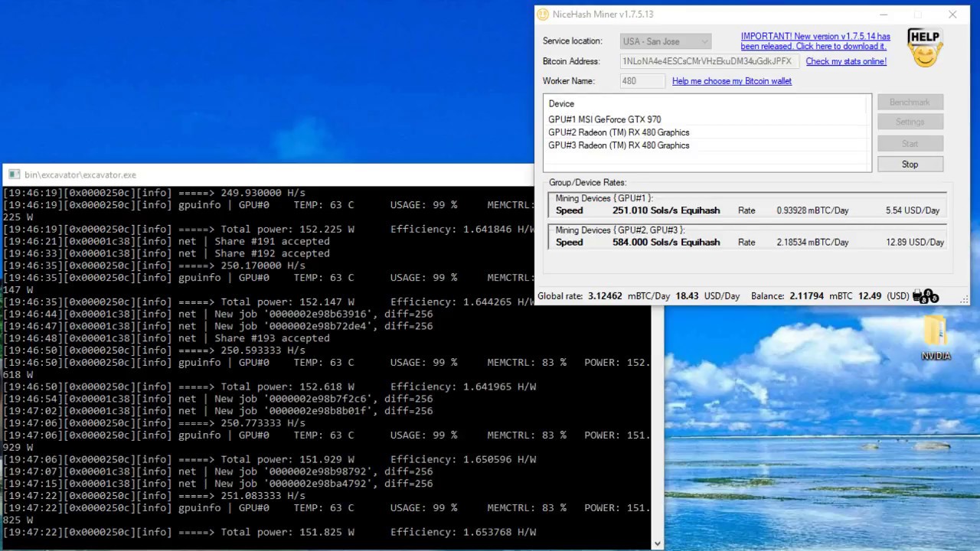
Task: Click the 18.43 USD/Day global value
Action: pyautogui.click(x=707, y=296)
